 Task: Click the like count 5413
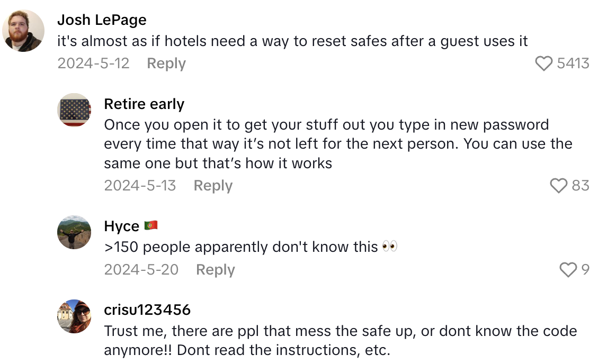[x=575, y=63]
